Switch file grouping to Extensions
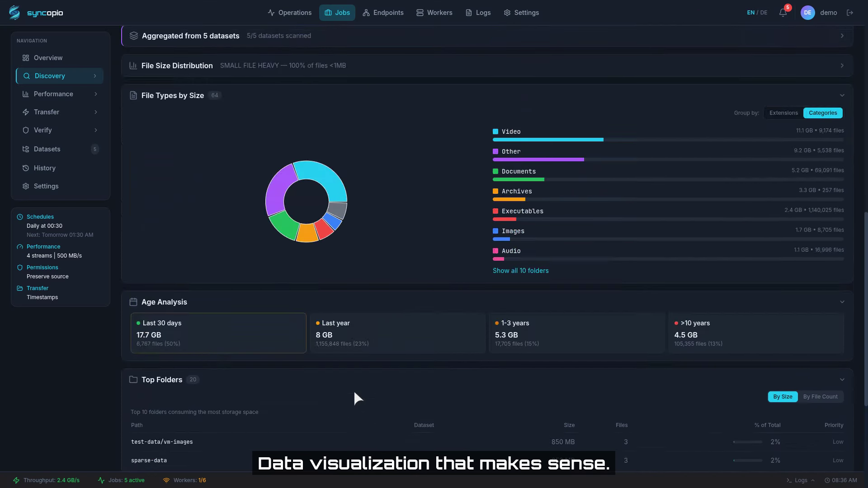Viewport: 868px width, 488px height. [783, 113]
